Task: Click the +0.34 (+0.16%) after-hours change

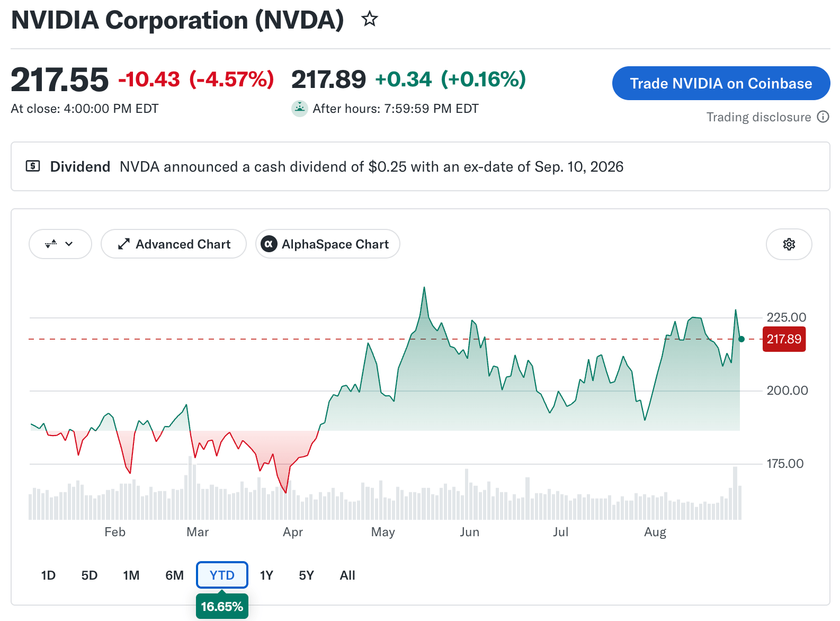Action: click(451, 79)
